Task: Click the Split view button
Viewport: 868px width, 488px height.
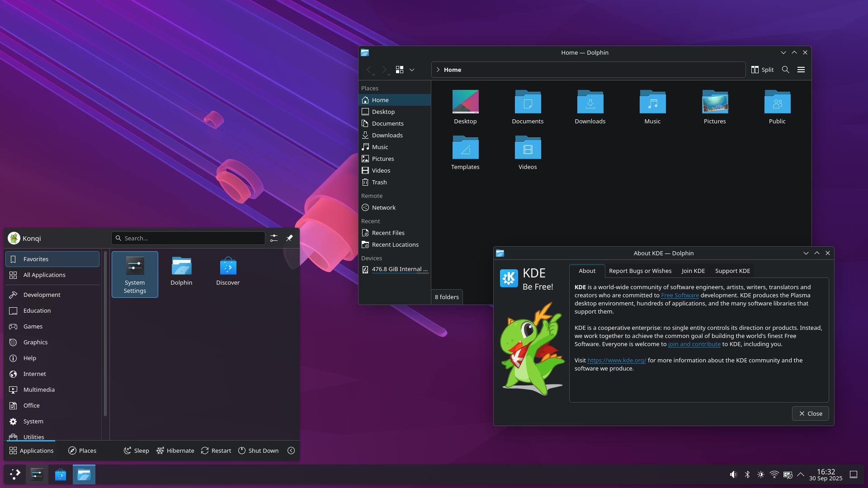Action: point(762,70)
